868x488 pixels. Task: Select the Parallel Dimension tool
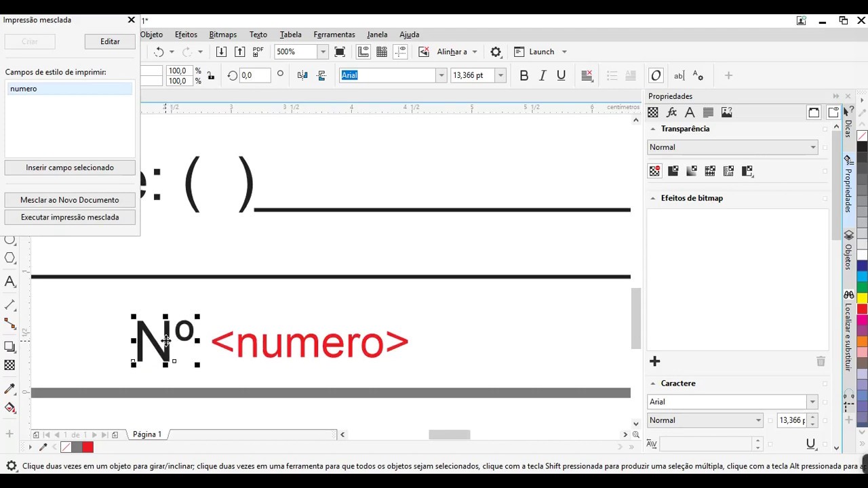pos(9,306)
